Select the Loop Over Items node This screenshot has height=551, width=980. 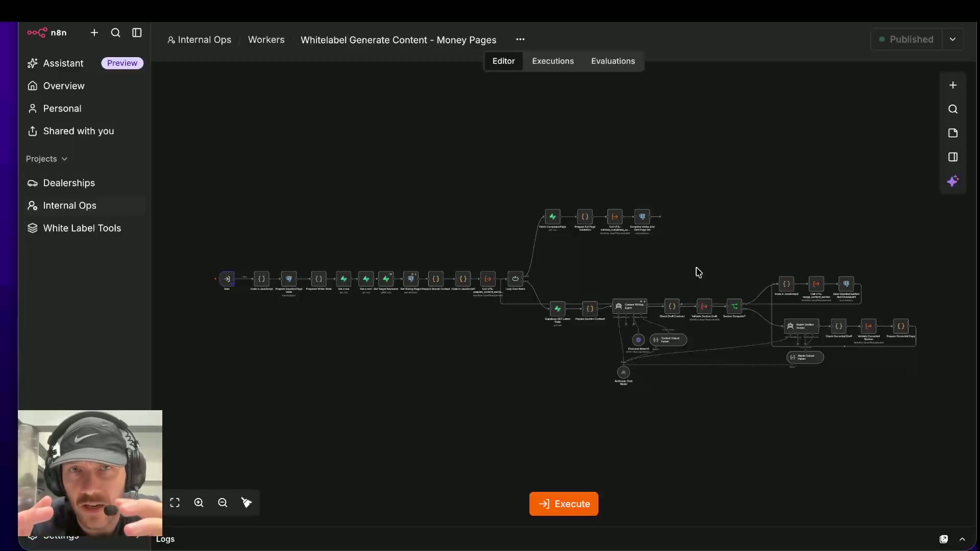[516, 279]
